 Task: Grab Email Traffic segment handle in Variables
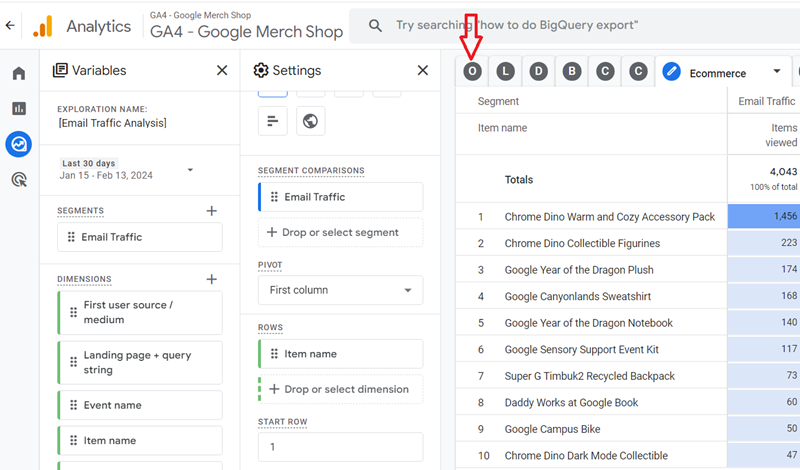(71, 237)
